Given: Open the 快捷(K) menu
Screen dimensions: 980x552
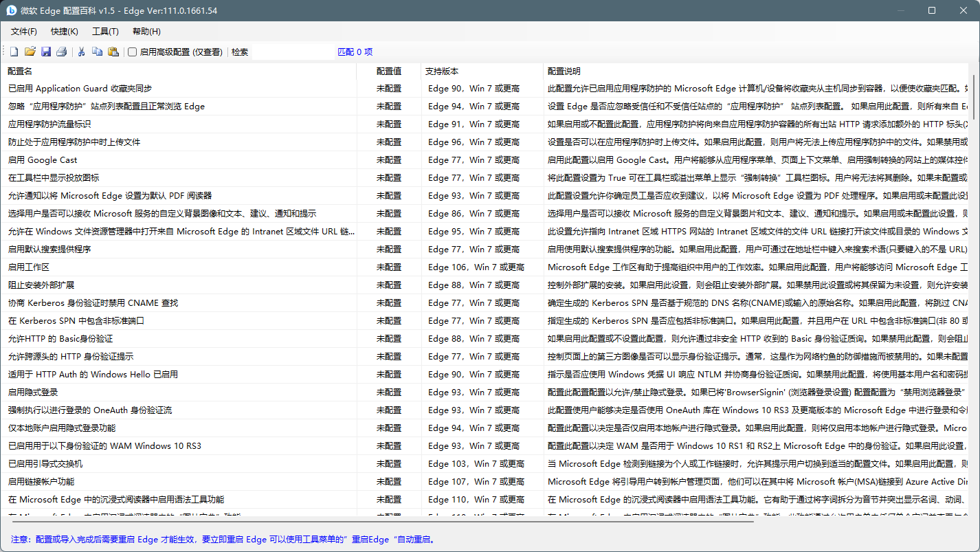Looking at the screenshot, I should pos(65,32).
